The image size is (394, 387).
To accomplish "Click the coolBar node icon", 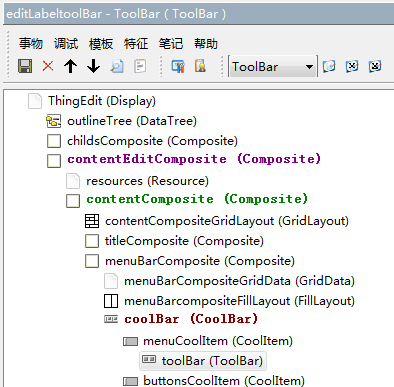I will (111, 319).
